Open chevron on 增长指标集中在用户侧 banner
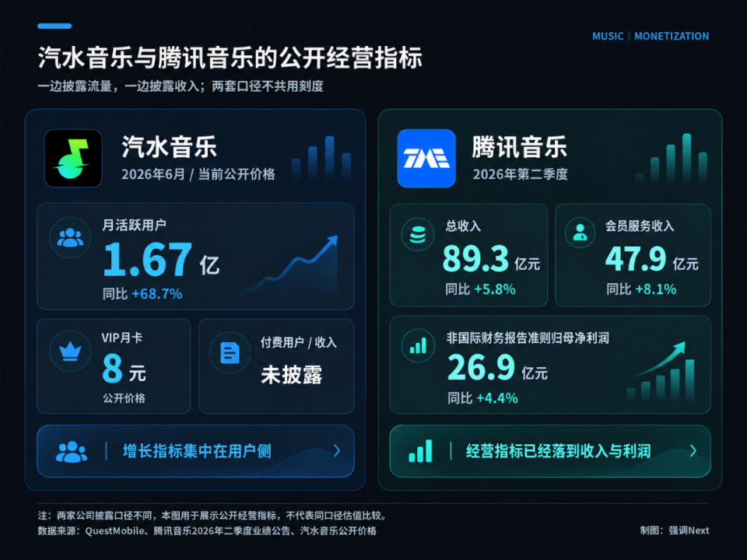Image resolution: width=747 pixels, height=560 pixels. 337,450
